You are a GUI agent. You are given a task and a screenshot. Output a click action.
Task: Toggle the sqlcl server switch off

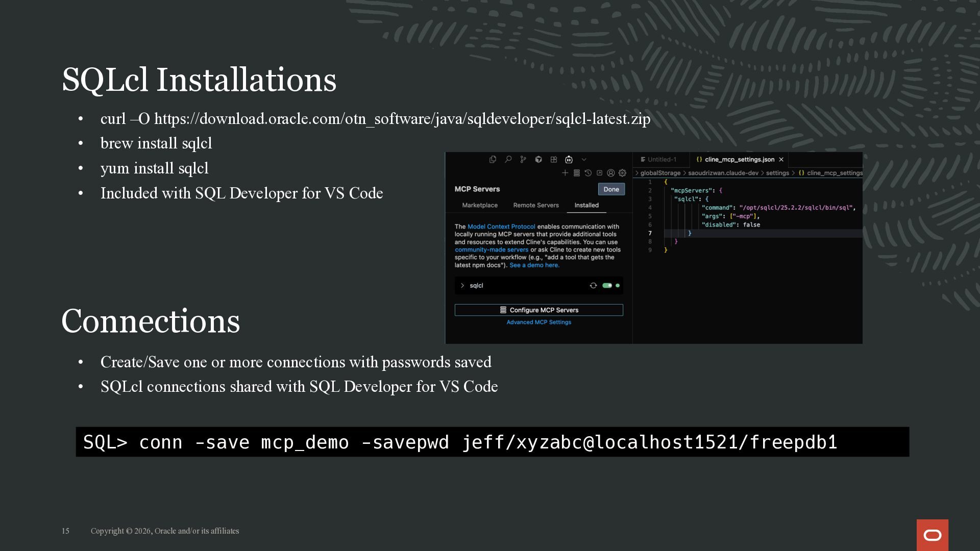click(x=607, y=286)
